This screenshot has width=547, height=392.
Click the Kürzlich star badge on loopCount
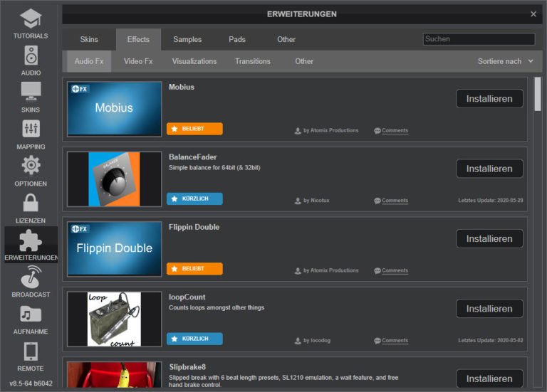point(194,339)
